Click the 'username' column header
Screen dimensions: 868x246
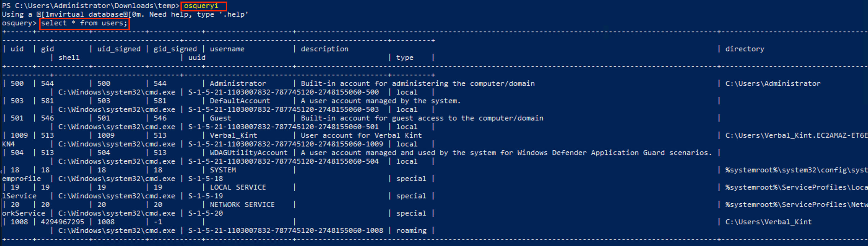point(227,49)
